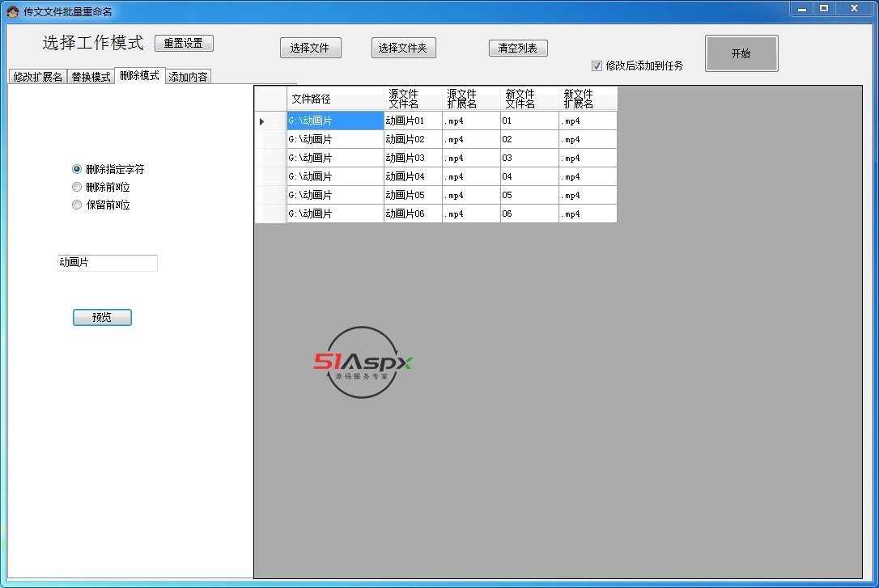Click the 源文件文件名 column header
The image size is (879, 588).
pos(413,99)
